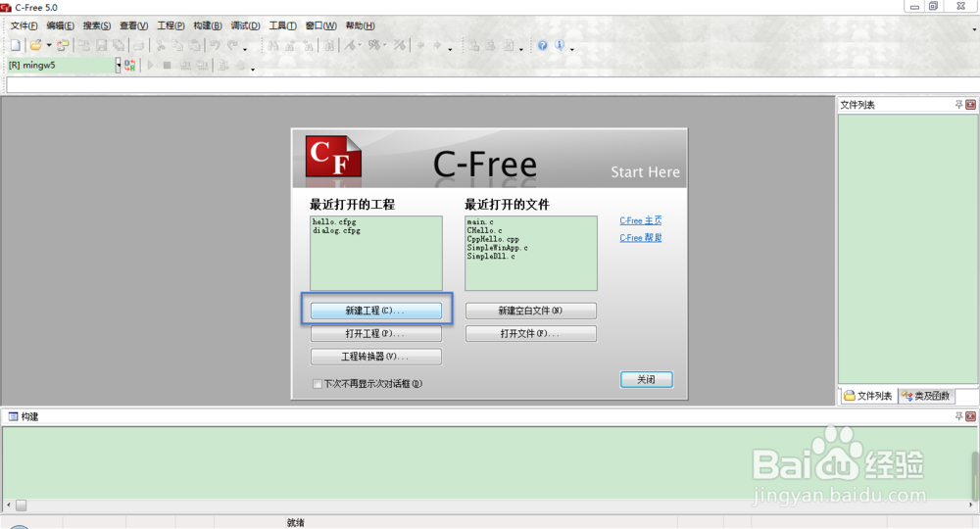The width and height of the screenshot is (980, 529).
Task: Click the blue info about icon
Action: (x=560, y=45)
